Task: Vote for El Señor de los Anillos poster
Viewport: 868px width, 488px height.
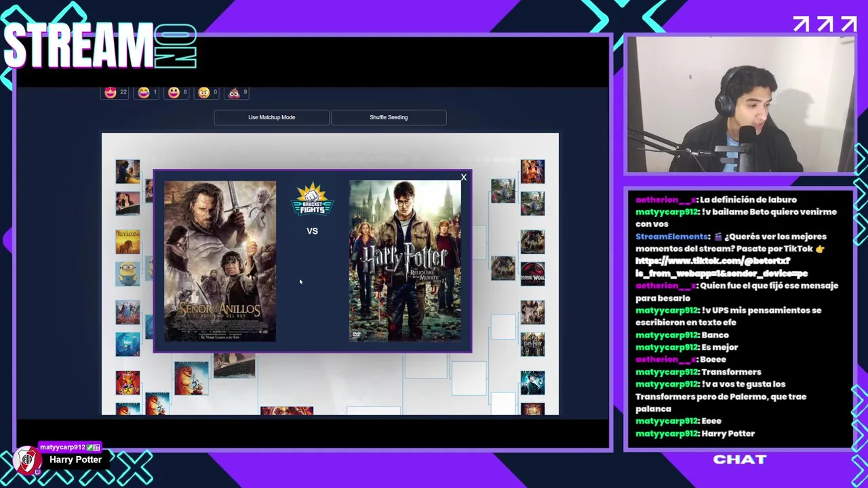Action: coord(220,261)
